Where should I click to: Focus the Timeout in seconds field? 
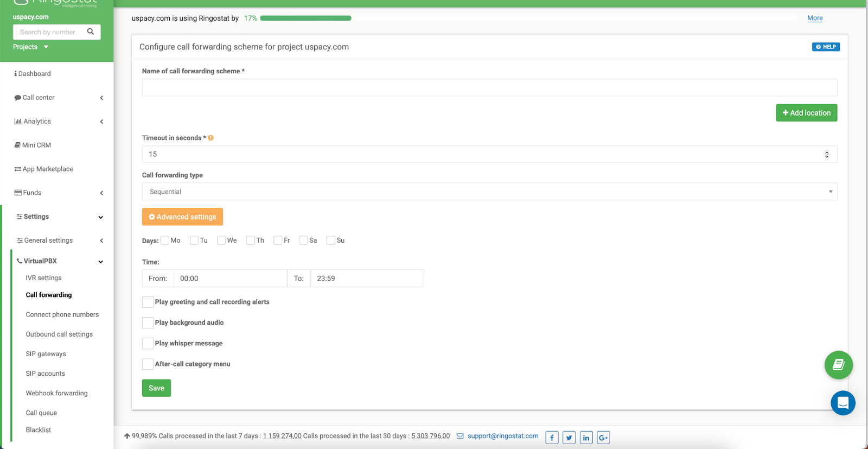click(489, 154)
